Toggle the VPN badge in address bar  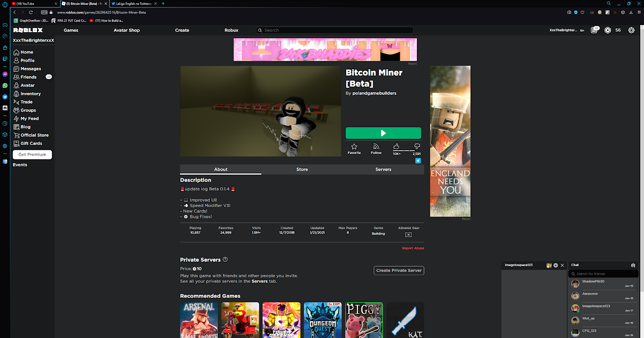click(44, 12)
